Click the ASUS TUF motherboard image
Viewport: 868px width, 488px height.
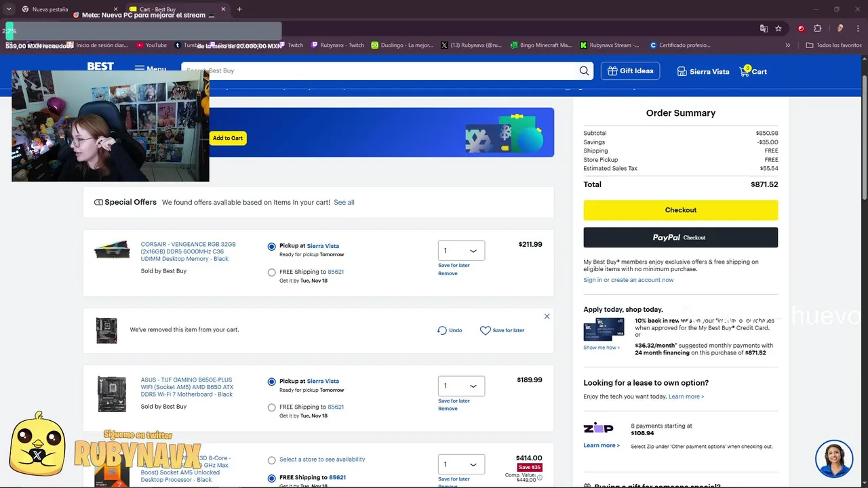pos(112,394)
